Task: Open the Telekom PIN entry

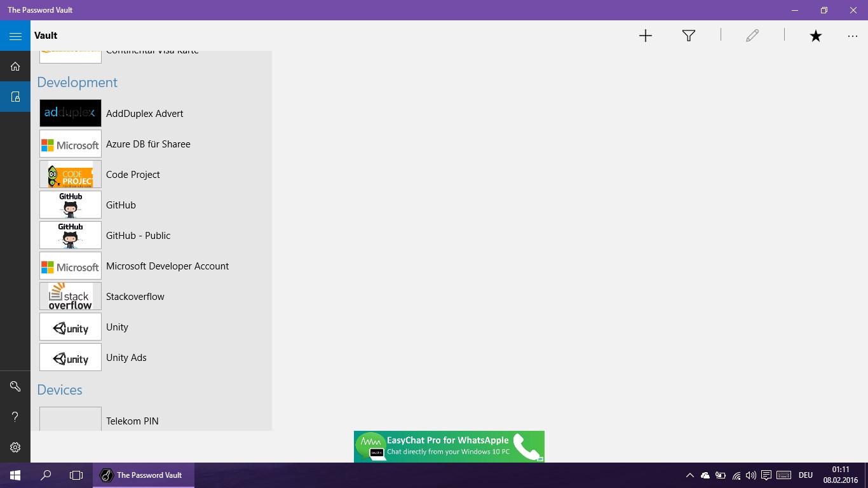Action: point(132,421)
